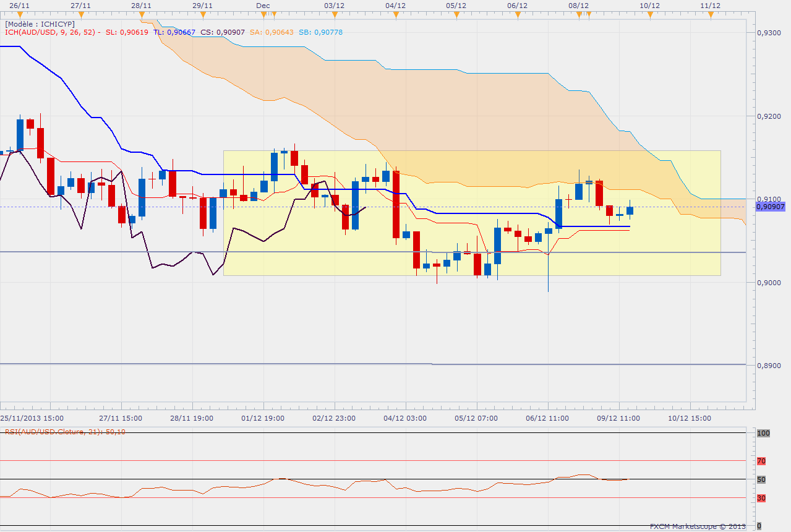The image size is (791, 532).
Task: Click the 06/12 11:00 time label
Action: (x=549, y=418)
